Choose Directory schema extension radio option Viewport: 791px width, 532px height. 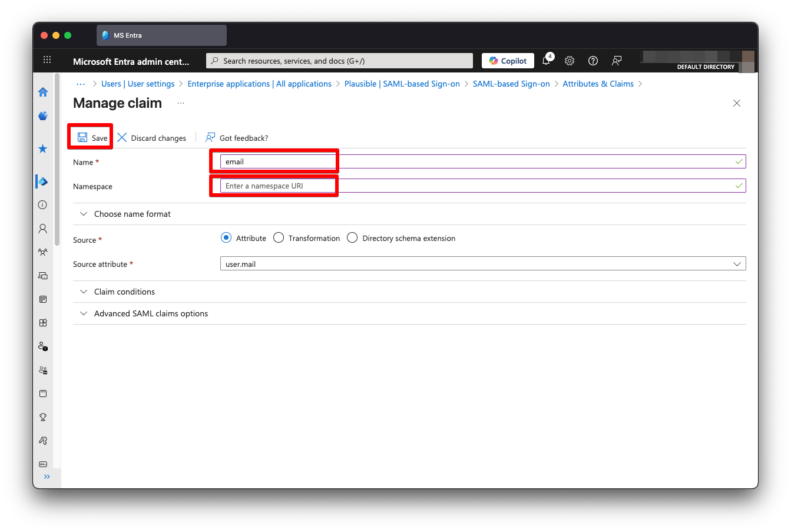click(x=352, y=238)
